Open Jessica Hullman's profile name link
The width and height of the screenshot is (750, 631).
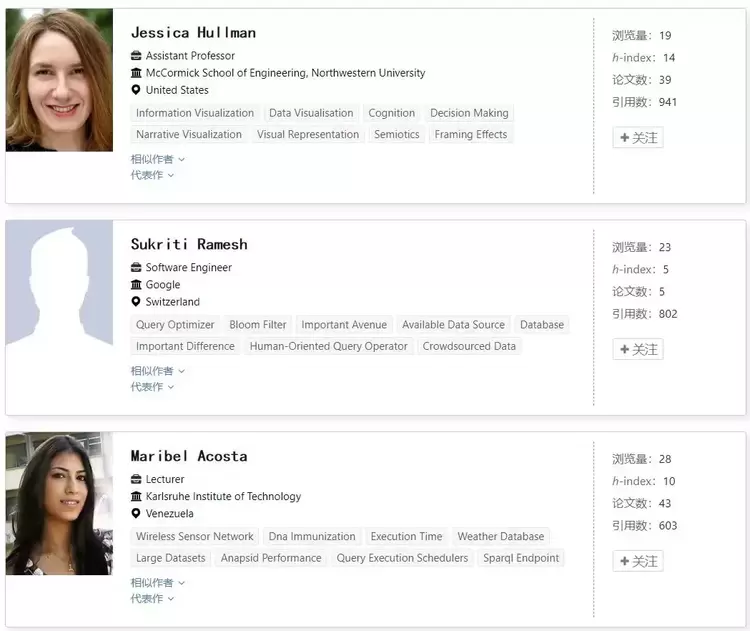(193, 33)
